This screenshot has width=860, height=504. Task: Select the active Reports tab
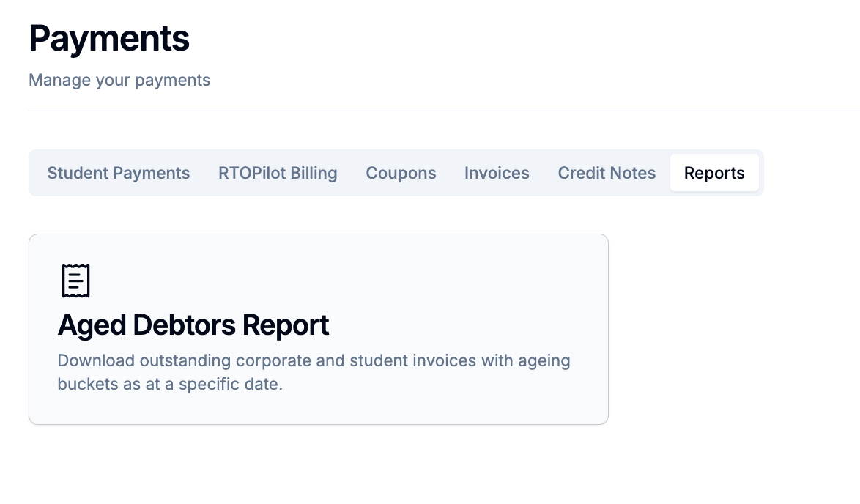(x=714, y=173)
